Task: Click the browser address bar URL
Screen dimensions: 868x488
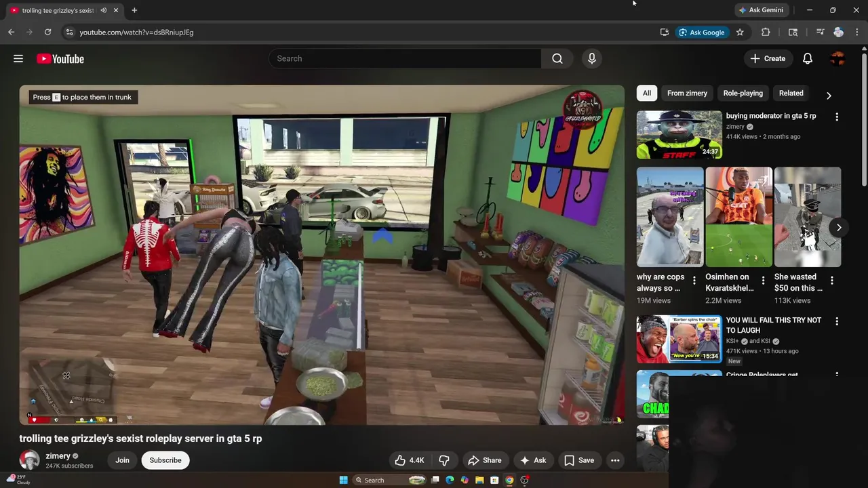Action: click(x=136, y=32)
